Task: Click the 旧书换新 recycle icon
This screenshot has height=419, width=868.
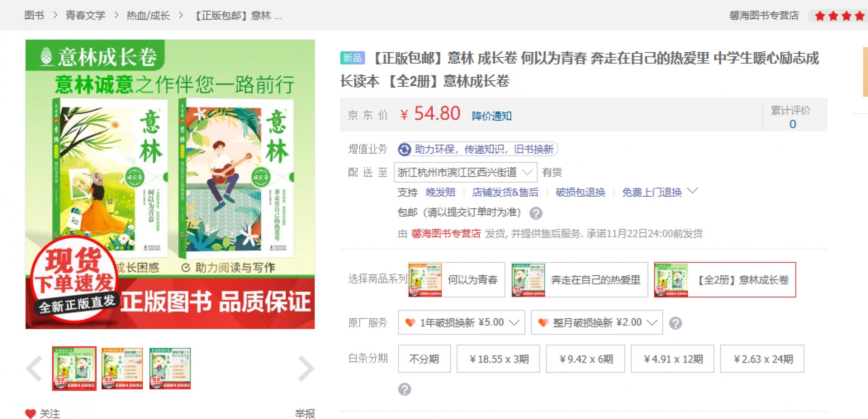Action: (x=404, y=149)
